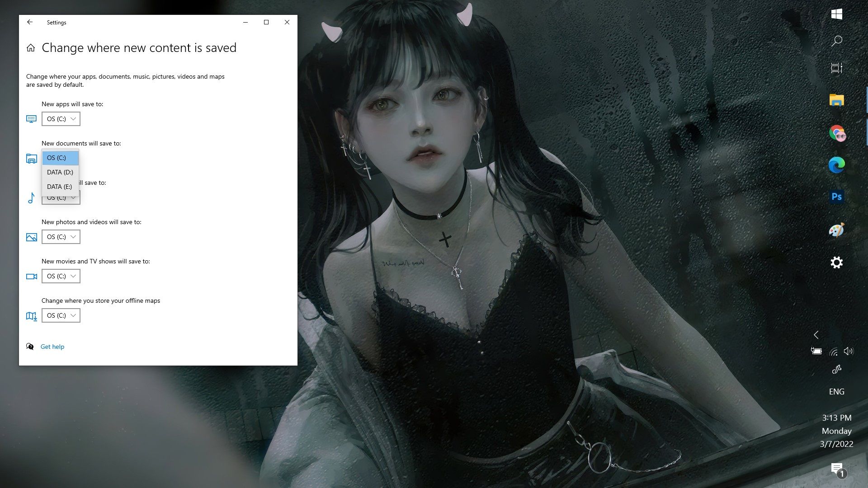Expand new apps save location dropdown
868x488 pixels.
(x=60, y=118)
